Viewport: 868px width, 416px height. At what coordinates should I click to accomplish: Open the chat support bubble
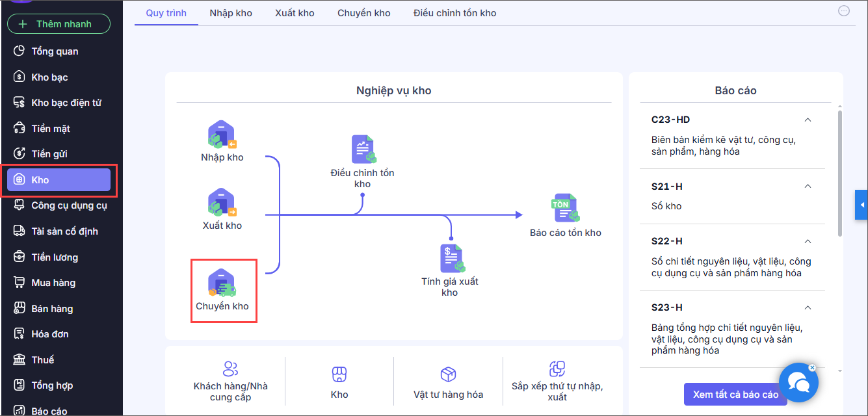pyautogui.click(x=798, y=382)
